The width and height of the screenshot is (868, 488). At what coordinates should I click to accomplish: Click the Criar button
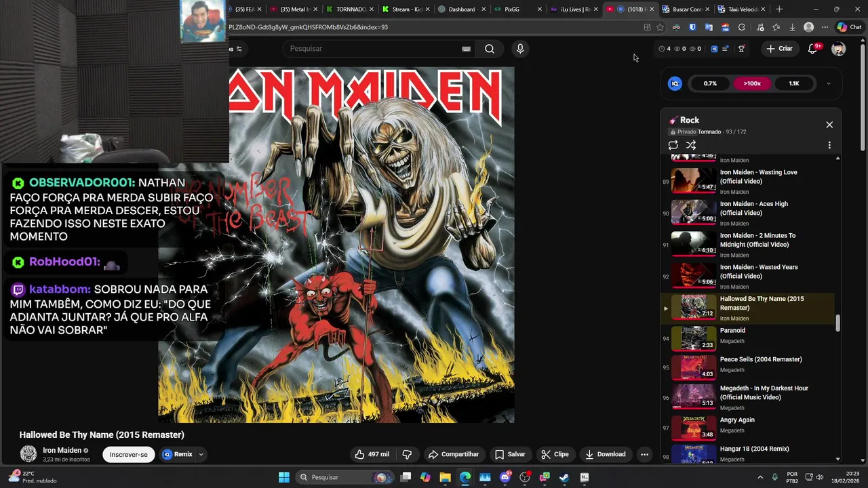click(779, 49)
